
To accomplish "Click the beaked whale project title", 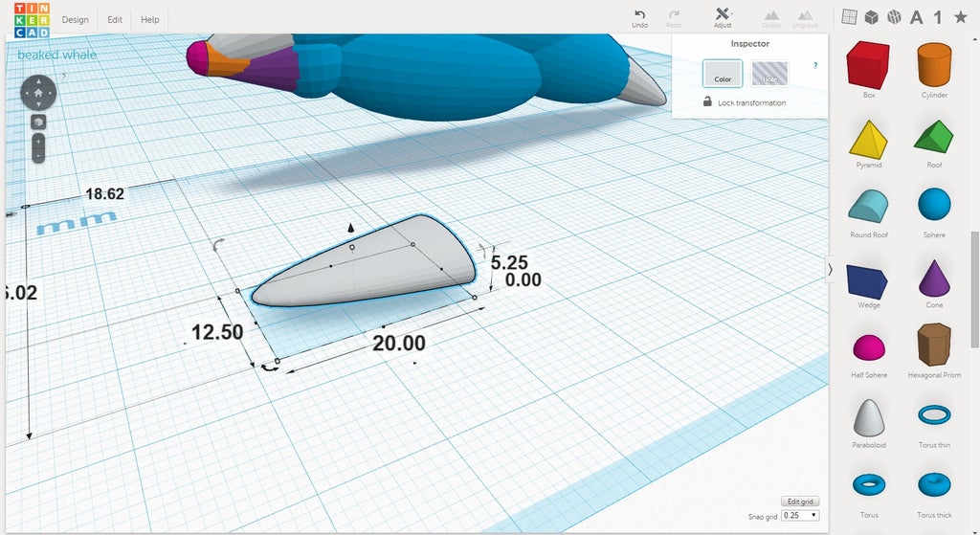I will coord(56,55).
